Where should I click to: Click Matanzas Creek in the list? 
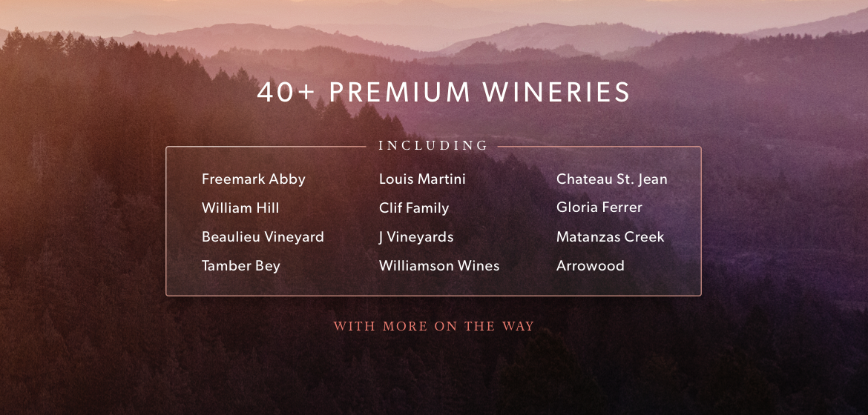pyautogui.click(x=611, y=237)
